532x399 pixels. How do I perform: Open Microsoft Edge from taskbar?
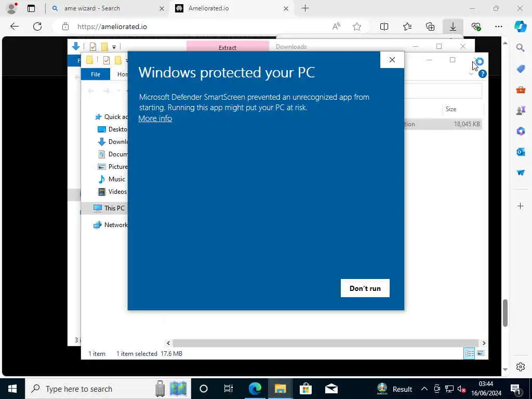pos(255,389)
